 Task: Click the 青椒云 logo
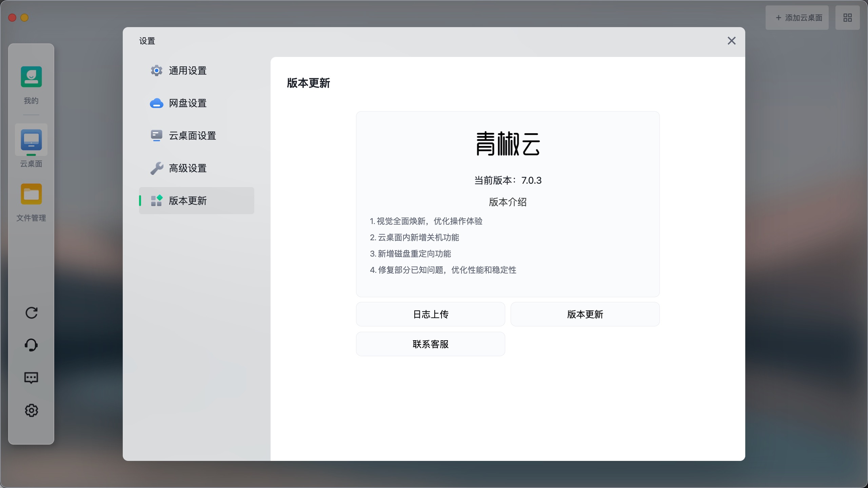[x=508, y=144]
